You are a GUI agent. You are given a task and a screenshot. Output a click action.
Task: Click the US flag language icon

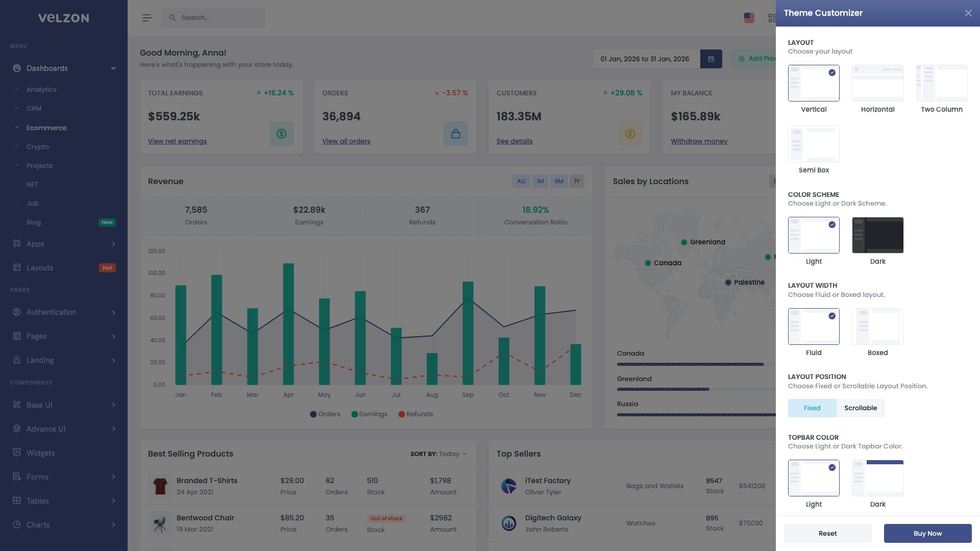tap(749, 17)
